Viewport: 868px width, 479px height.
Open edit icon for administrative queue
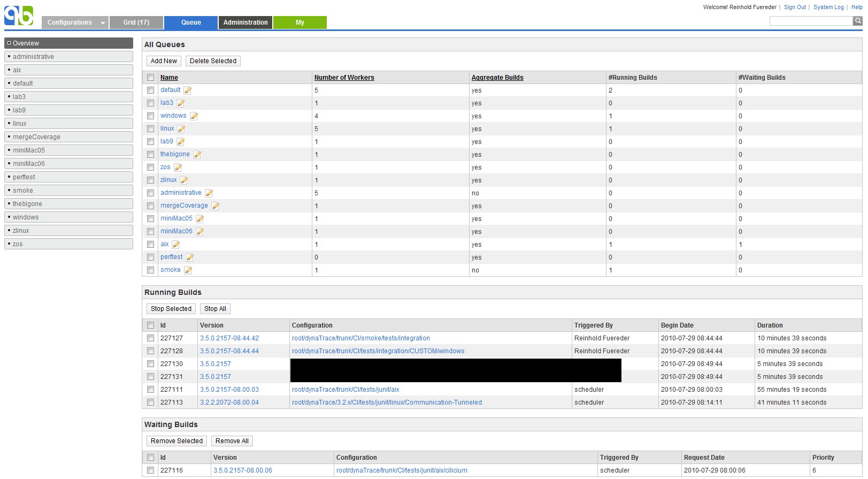(x=209, y=193)
